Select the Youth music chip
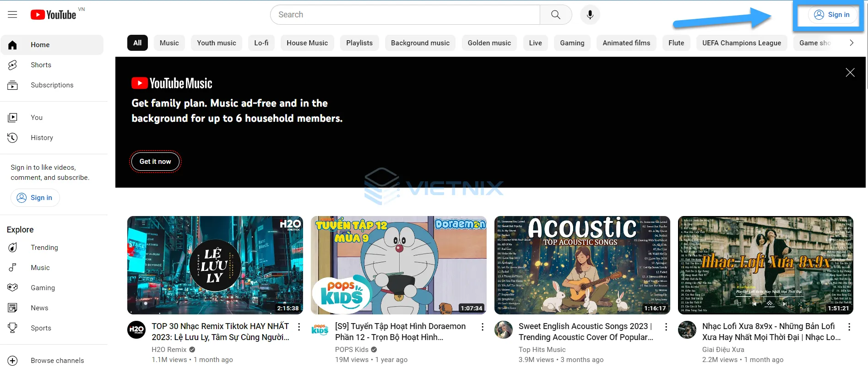The height and width of the screenshot is (373, 868). (217, 43)
